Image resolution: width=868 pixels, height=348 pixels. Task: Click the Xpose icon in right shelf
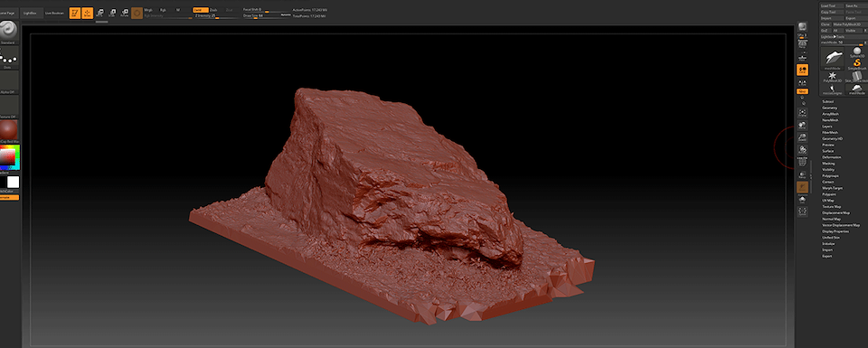[802, 212]
